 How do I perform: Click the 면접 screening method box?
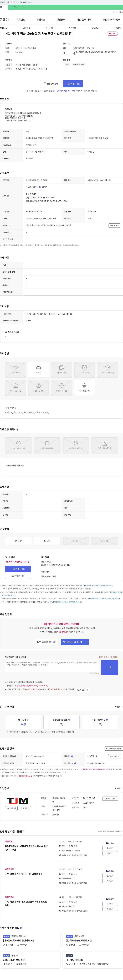[x=47, y=541]
